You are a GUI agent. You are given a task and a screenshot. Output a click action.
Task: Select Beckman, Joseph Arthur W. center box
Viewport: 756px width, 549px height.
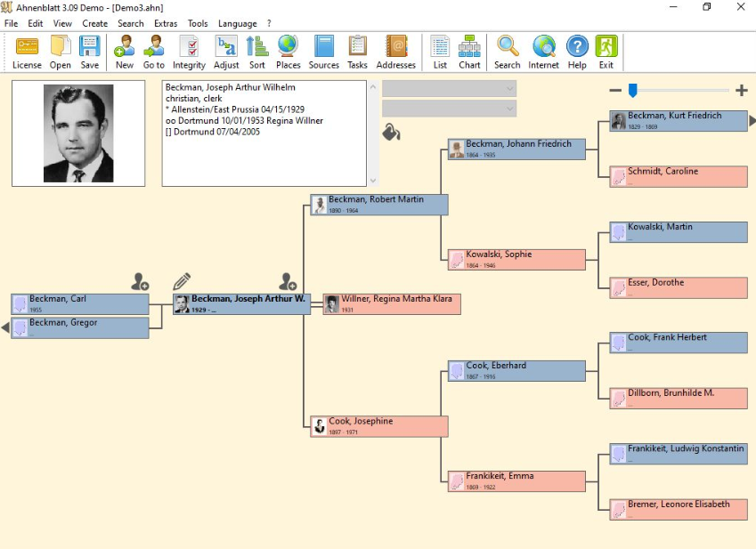point(241,304)
